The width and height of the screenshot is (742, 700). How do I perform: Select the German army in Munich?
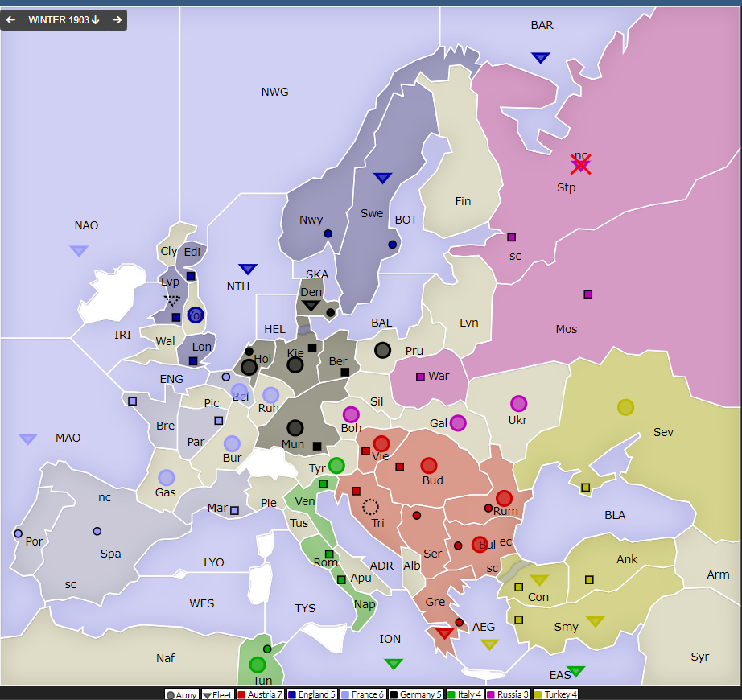[295, 427]
